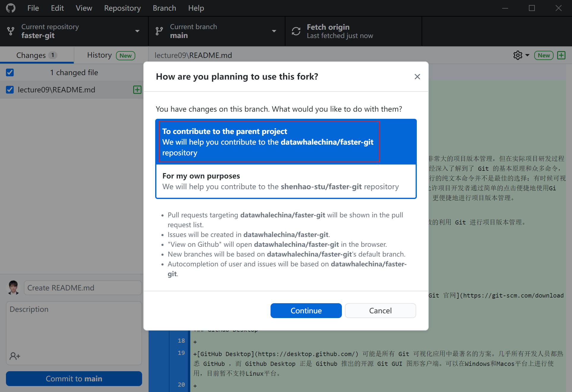Expand the settings gear dropdown arrow
Screen dimensions: 572x392
click(x=527, y=55)
